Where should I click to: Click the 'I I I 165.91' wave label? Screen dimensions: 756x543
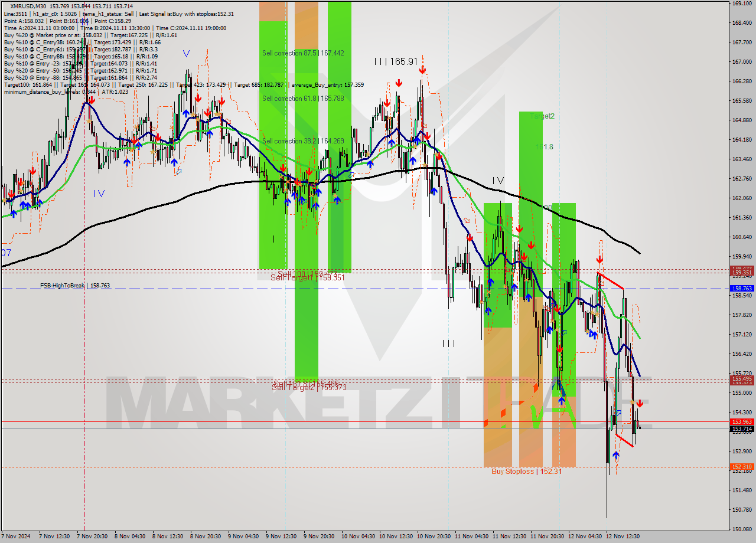(396, 61)
